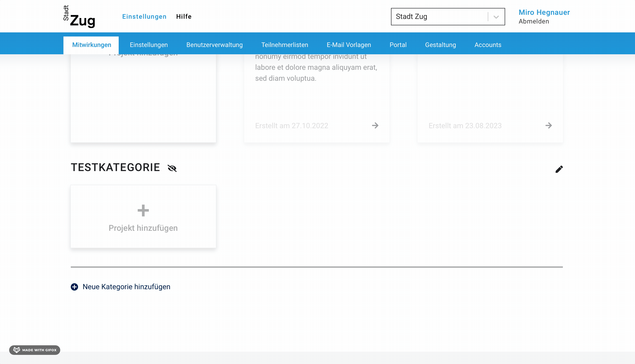
Task: Open the Hilfe link
Action: pos(184,16)
